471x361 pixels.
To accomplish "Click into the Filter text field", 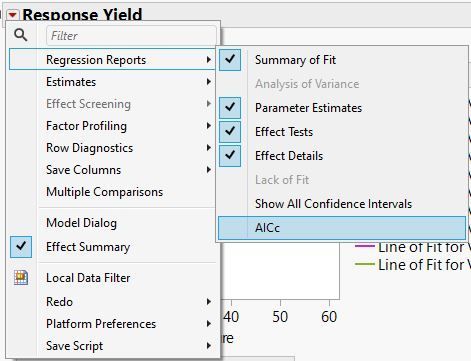I will point(131,35).
